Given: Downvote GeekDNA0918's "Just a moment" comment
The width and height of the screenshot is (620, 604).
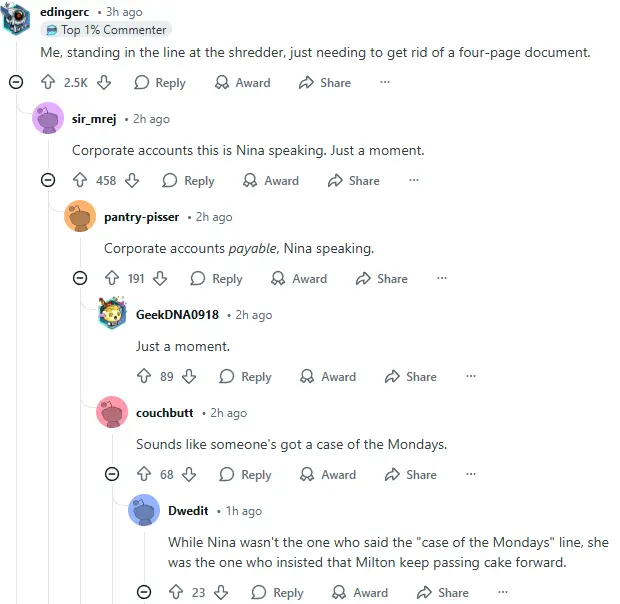Looking at the screenshot, I should click(x=189, y=376).
